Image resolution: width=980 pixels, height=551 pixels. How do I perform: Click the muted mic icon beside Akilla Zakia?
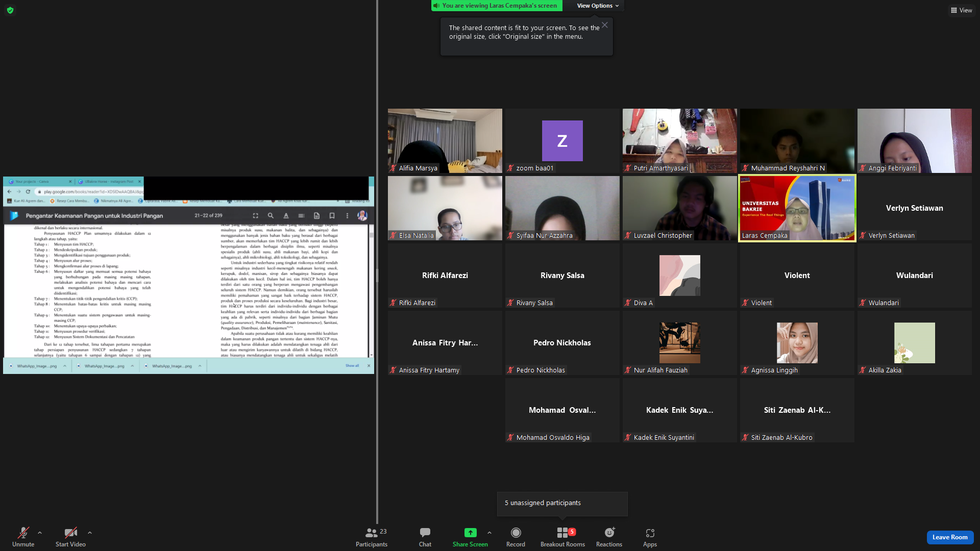coord(863,370)
